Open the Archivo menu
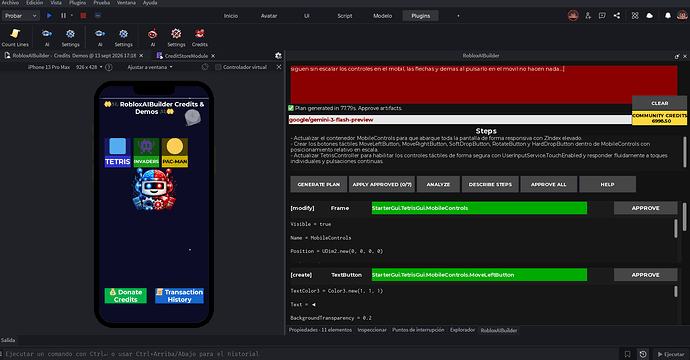This screenshot has width=690, height=360. 10,3
